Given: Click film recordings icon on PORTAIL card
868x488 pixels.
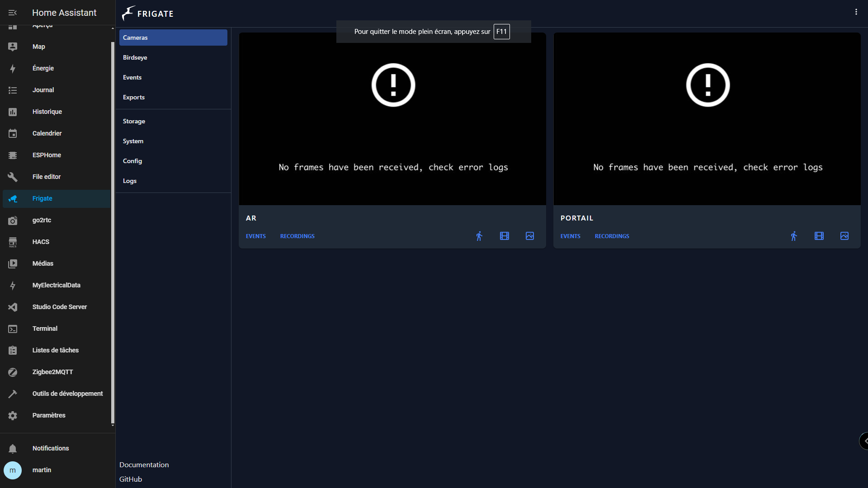Looking at the screenshot, I should coord(819,236).
